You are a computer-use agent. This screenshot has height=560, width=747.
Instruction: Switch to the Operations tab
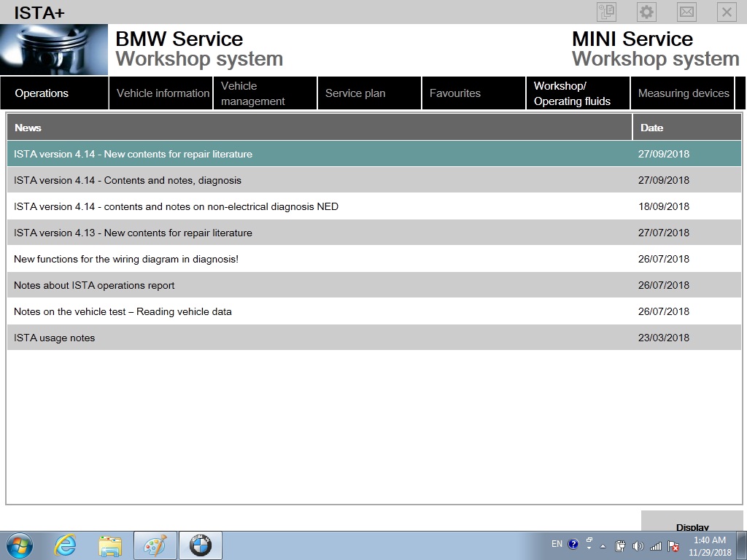[x=54, y=93]
